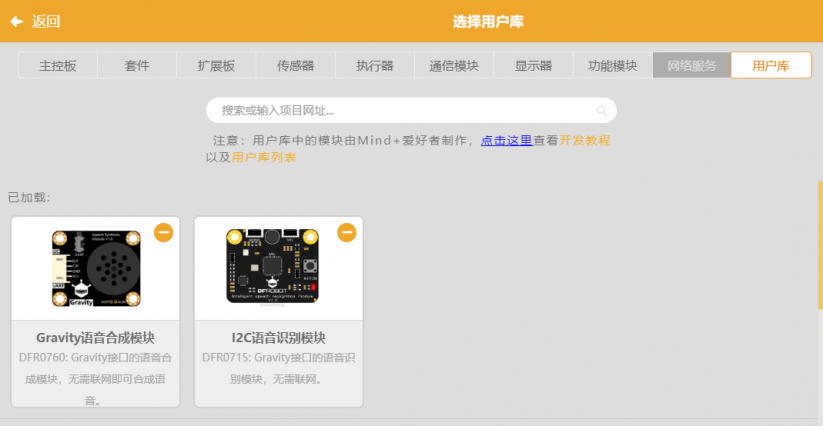Click the 已加载 label
The height and width of the screenshot is (426, 823).
tap(29, 198)
